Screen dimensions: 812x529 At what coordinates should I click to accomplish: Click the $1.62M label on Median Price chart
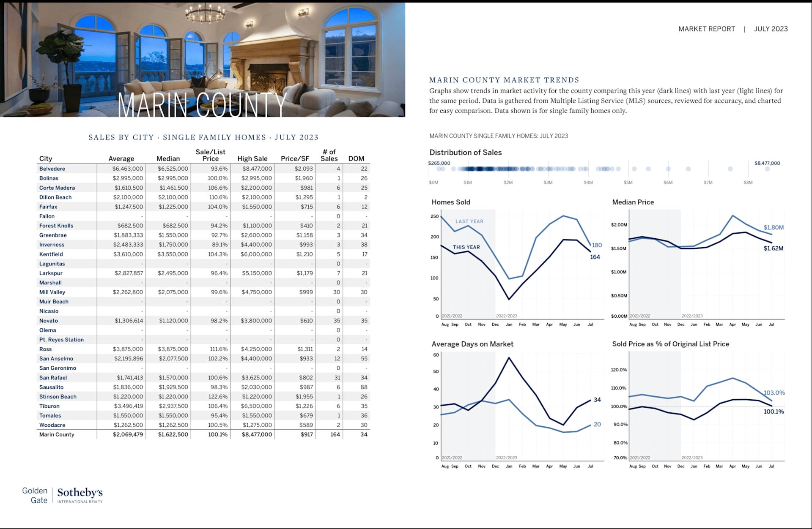[x=773, y=248]
